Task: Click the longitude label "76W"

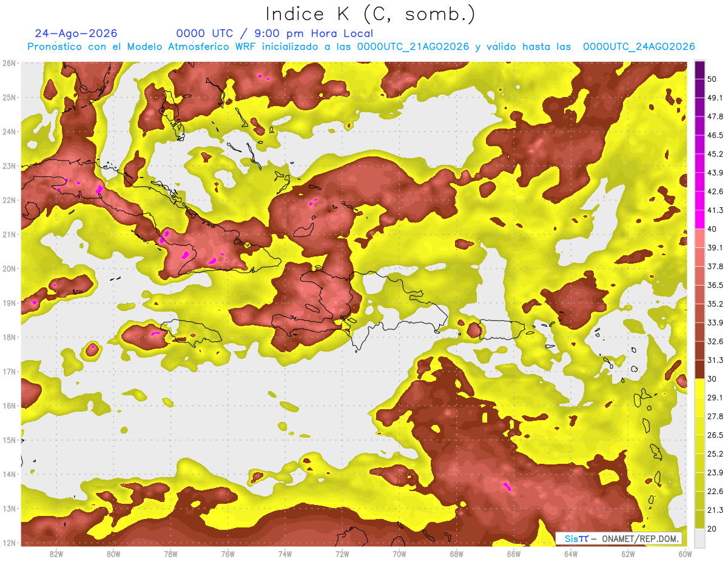Action: 228,554
